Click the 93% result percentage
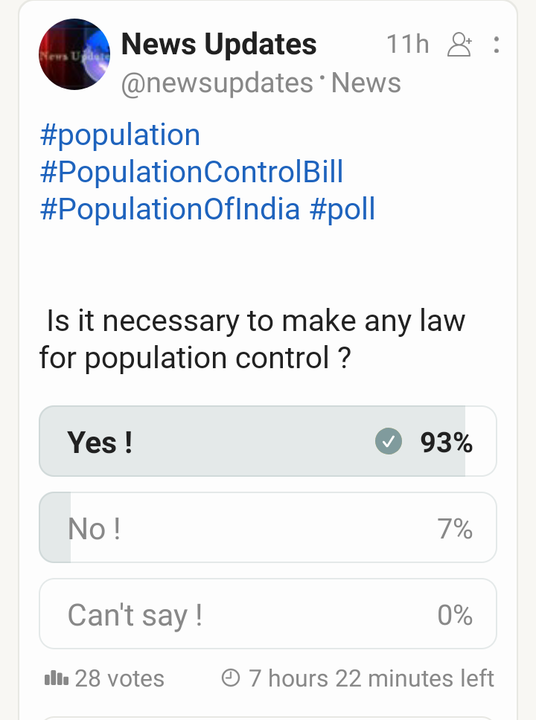Image resolution: width=536 pixels, height=720 pixels. tap(446, 443)
